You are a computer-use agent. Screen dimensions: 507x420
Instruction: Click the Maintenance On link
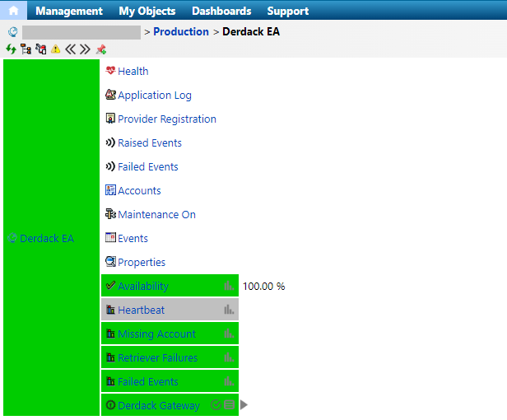156,215
